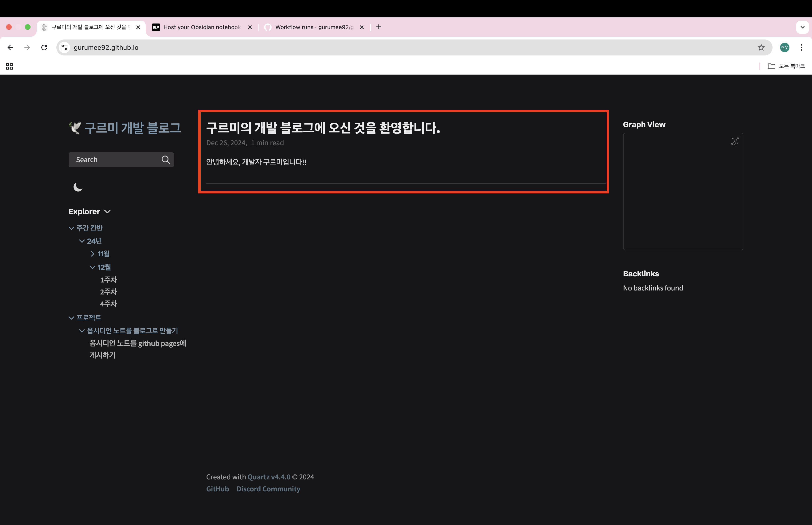Open the Quartz v4.4.0 link
This screenshot has height=525, width=812.
tap(269, 477)
